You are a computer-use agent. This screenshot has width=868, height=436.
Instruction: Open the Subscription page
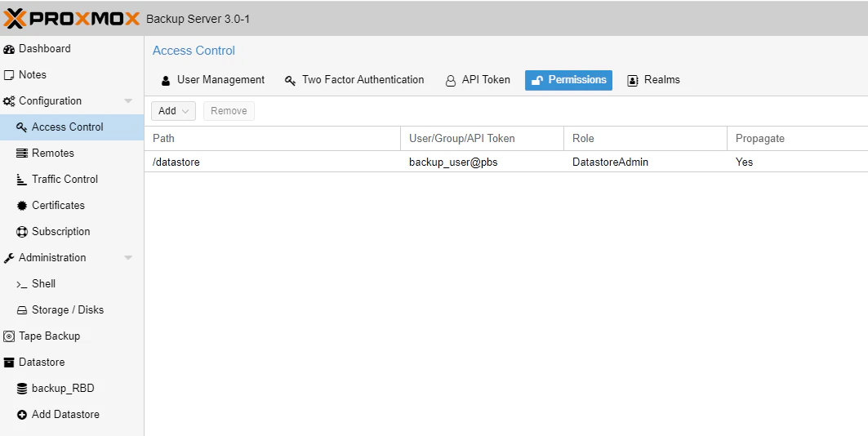72,231
